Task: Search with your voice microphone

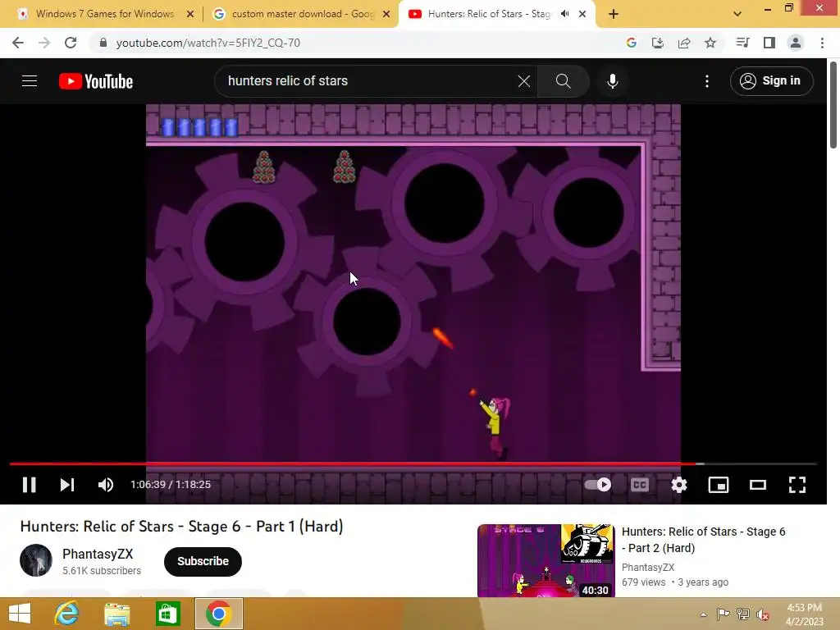Action: [x=612, y=81]
